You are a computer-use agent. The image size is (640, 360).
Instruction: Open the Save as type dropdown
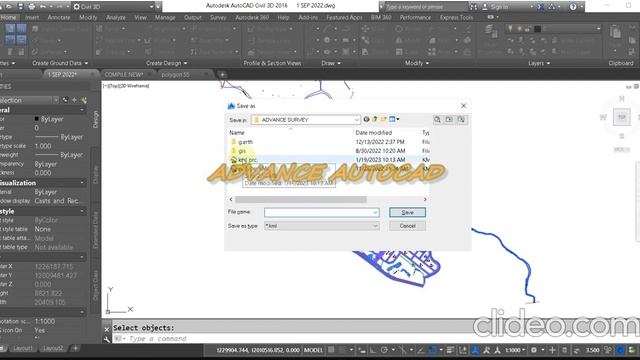[x=375, y=226]
